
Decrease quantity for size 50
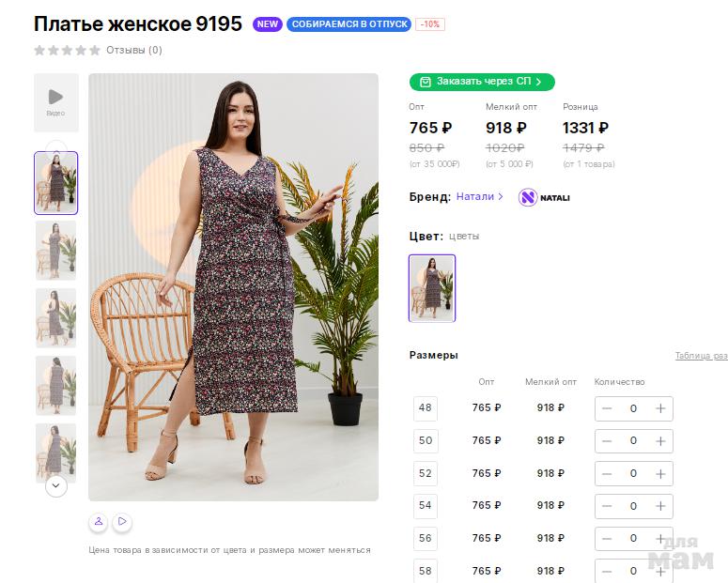[x=607, y=440]
